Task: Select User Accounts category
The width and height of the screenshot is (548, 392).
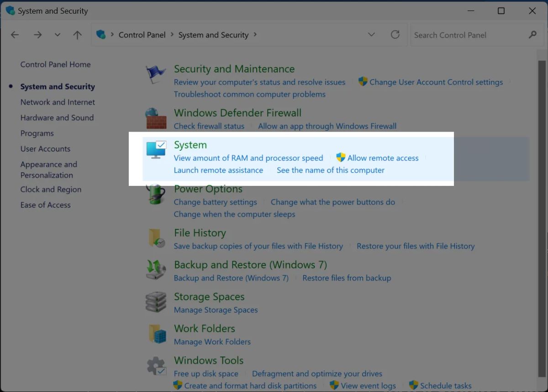Action: tap(45, 148)
